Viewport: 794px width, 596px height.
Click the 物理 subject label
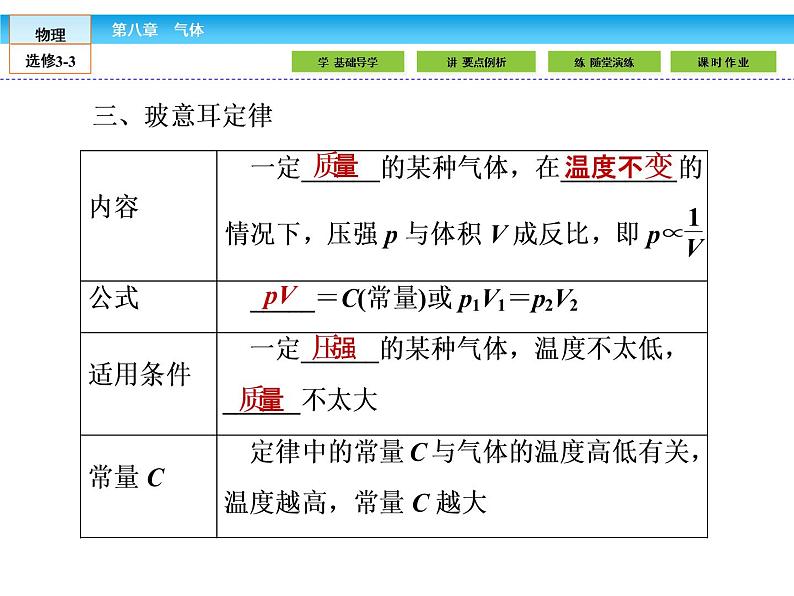[50, 34]
